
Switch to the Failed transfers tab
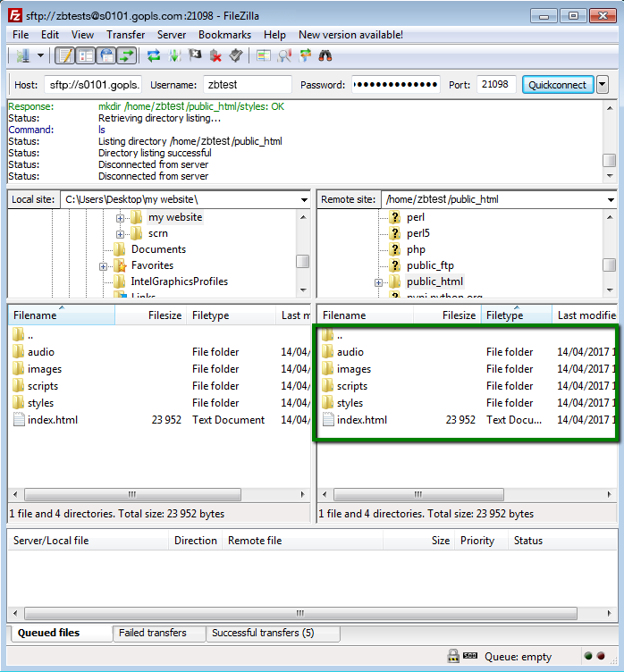[152, 633]
